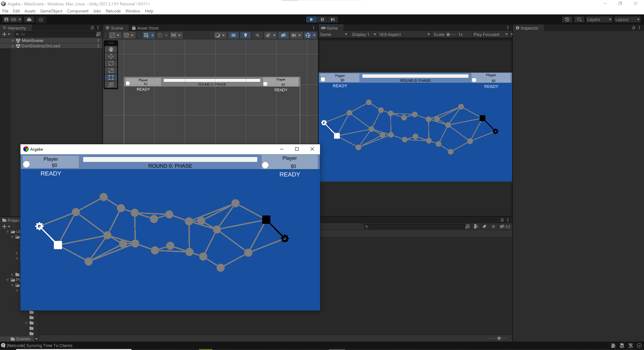Toggle scene effects skybox button

point(268,35)
